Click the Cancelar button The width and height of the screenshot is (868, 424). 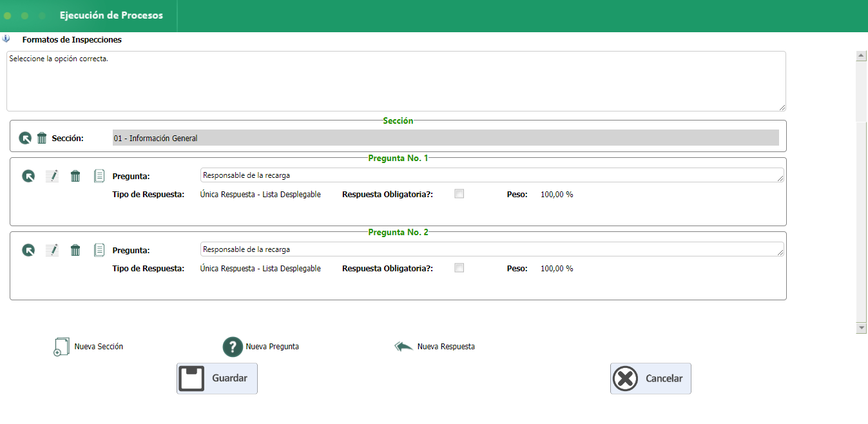point(651,378)
